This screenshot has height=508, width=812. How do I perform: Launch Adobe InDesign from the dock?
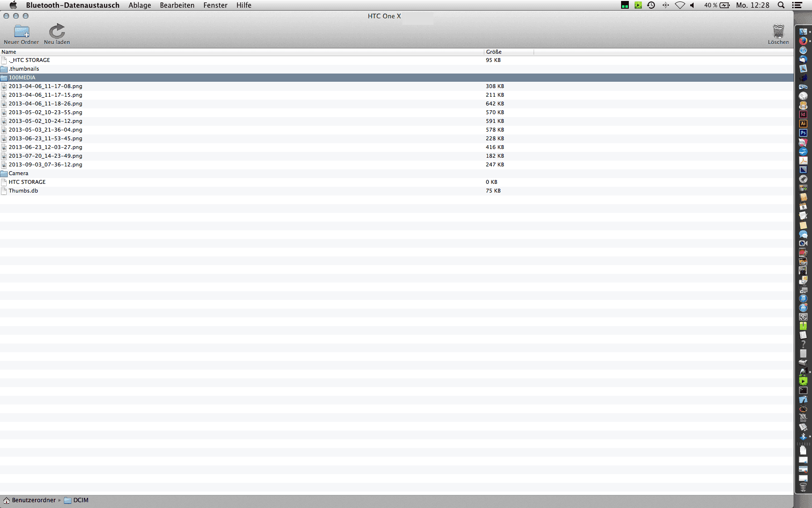[x=803, y=114]
